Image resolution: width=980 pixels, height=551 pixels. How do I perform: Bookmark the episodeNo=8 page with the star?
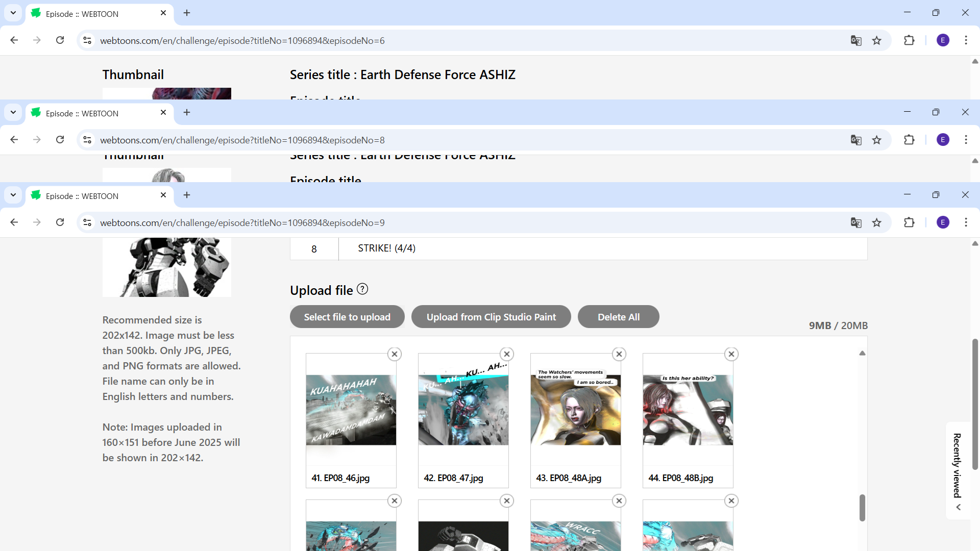pyautogui.click(x=877, y=140)
